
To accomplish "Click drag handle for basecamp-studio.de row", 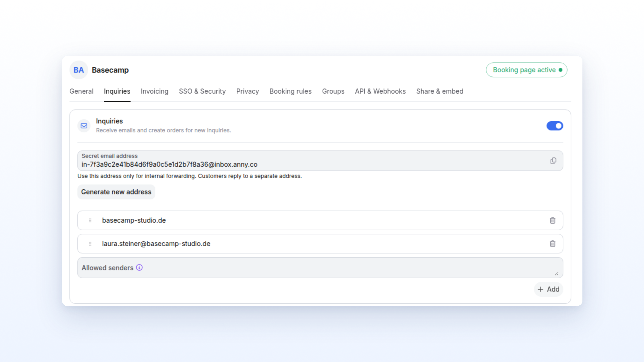I will (90, 220).
